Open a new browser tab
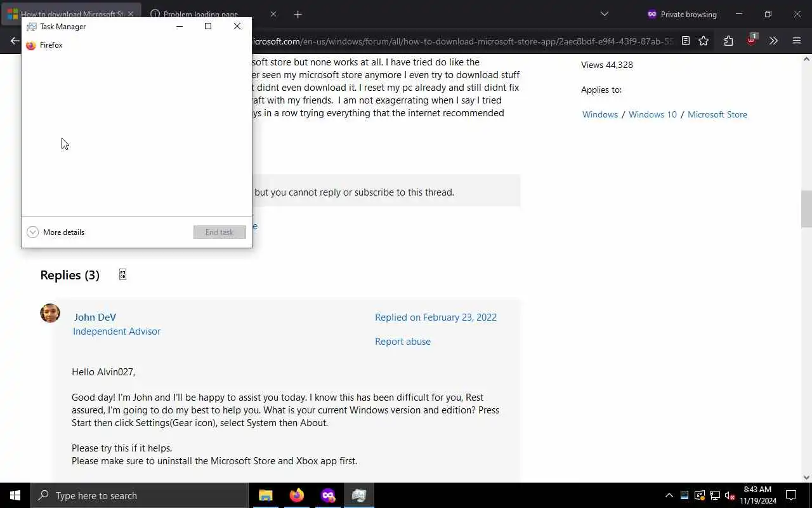The height and width of the screenshot is (508, 812). click(298, 14)
